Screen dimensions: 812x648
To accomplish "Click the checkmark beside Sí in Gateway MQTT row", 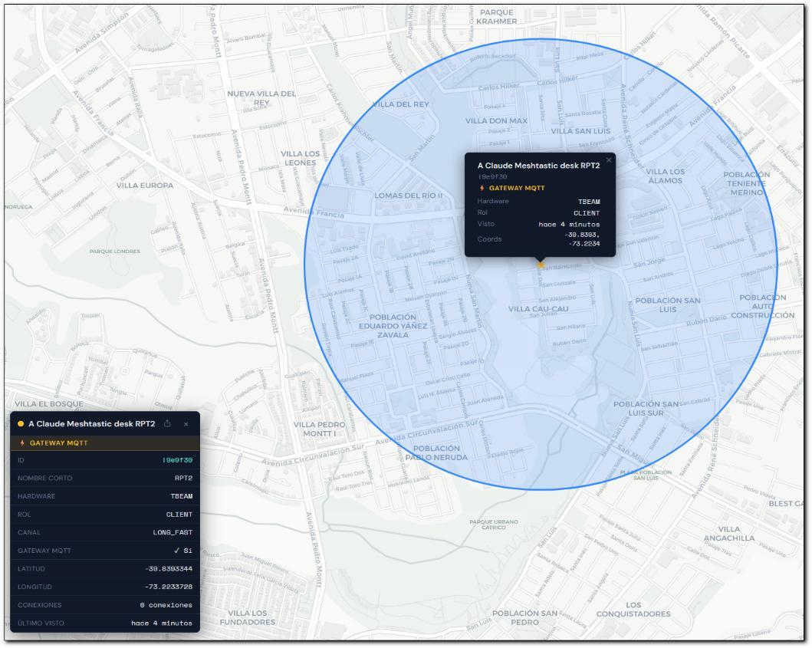I will tap(176, 551).
